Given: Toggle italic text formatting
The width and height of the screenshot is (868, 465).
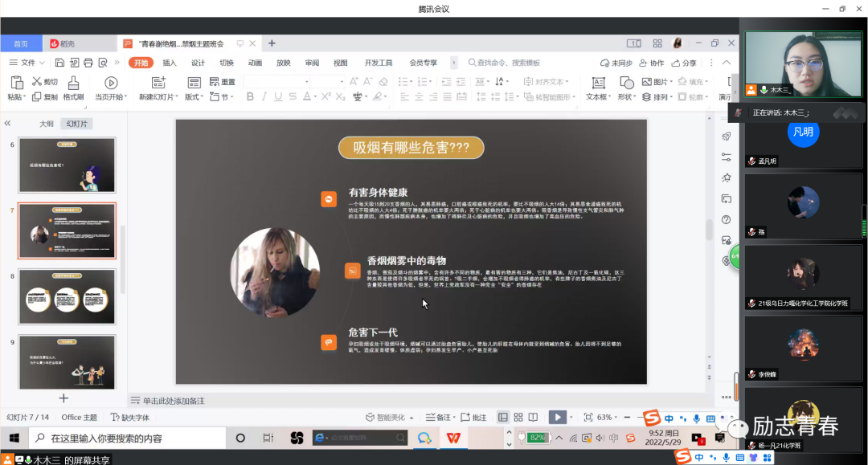Looking at the screenshot, I should click(264, 97).
